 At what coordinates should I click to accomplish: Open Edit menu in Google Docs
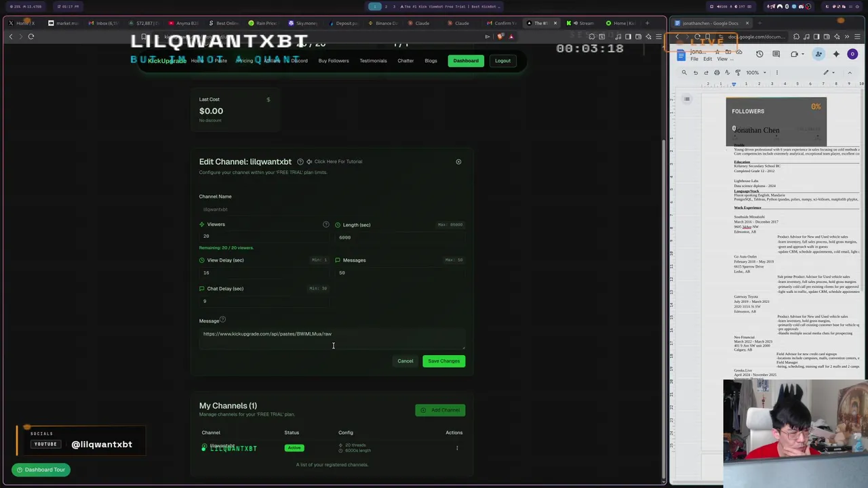point(707,59)
